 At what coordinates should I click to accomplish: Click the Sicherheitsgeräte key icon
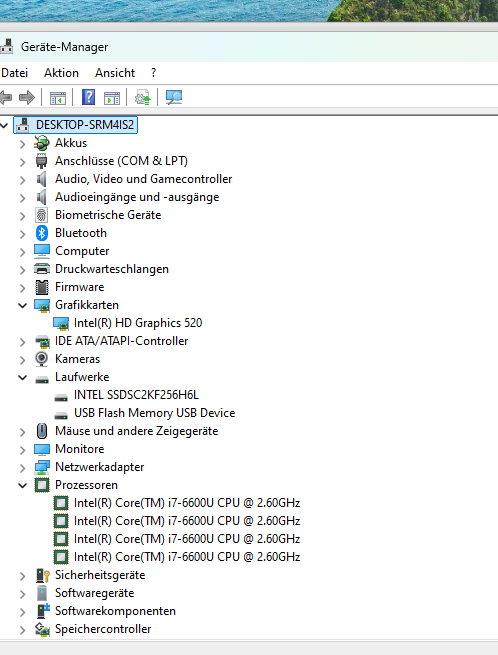pos(43,575)
